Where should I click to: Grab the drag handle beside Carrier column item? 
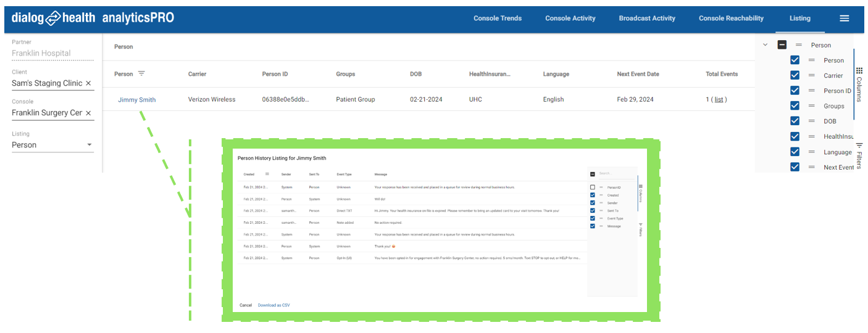[812, 76]
